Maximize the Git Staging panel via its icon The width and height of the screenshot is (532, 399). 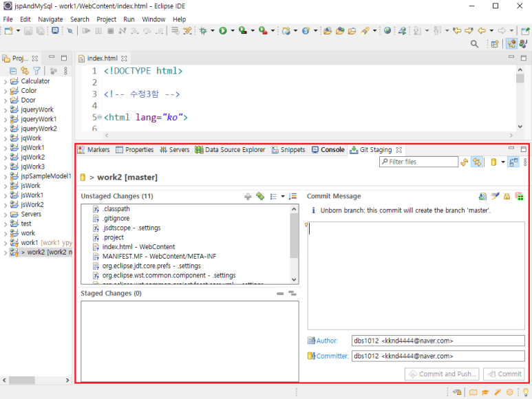[524, 149]
